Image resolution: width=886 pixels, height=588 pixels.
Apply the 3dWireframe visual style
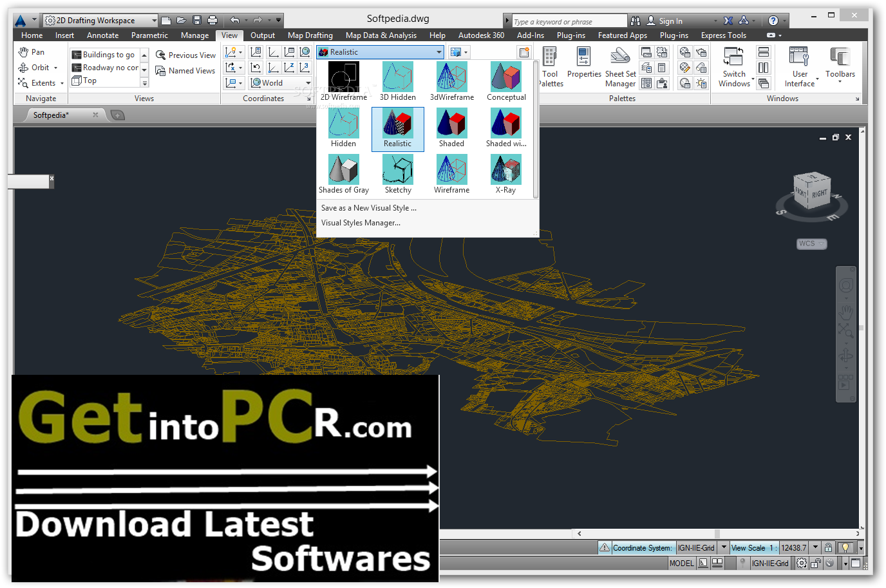tap(451, 81)
